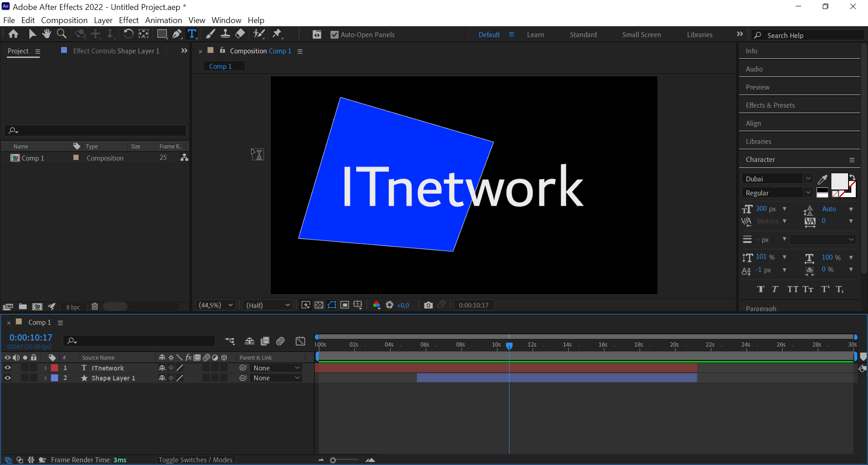This screenshot has height=465, width=868.
Task: Hide the ITnetwork text layer
Action: coord(7,368)
